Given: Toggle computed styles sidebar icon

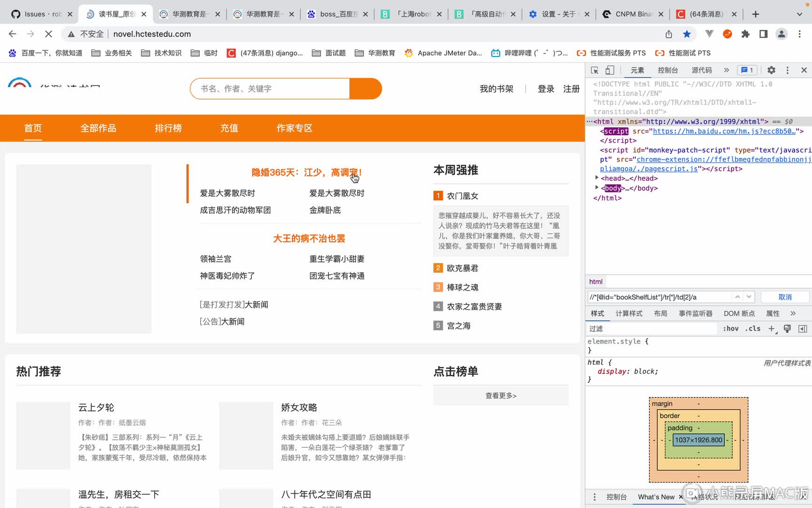Looking at the screenshot, I should (x=803, y=328).
